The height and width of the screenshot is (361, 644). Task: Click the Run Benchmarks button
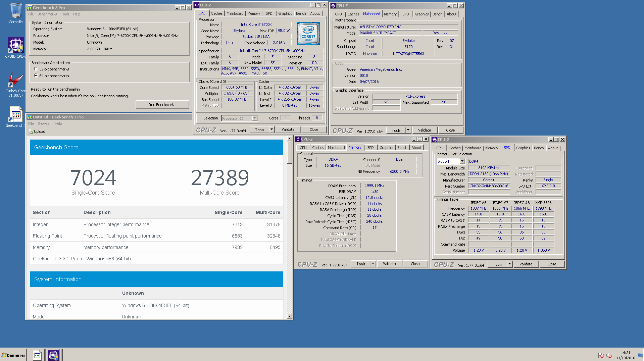(x=162, y=105)
